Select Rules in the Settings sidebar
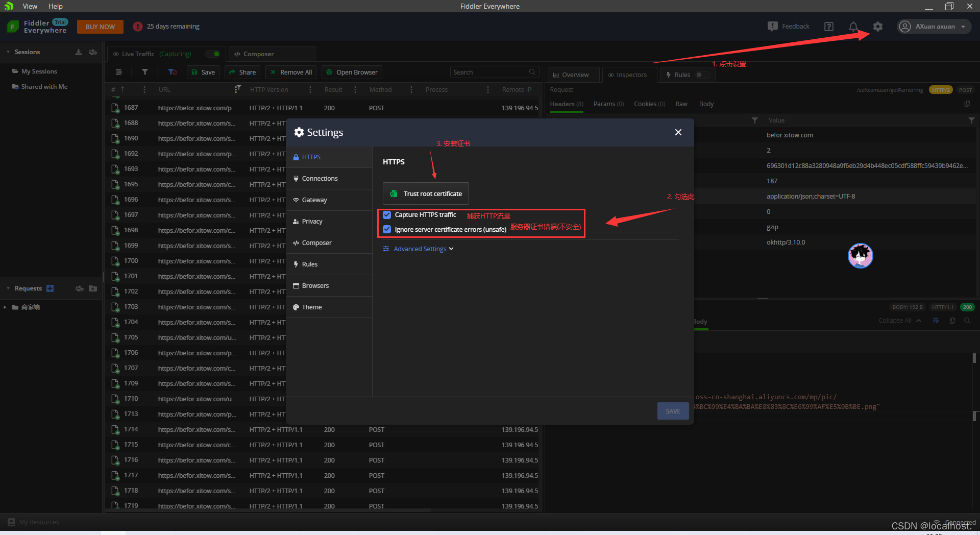 [x=329, y=264]
